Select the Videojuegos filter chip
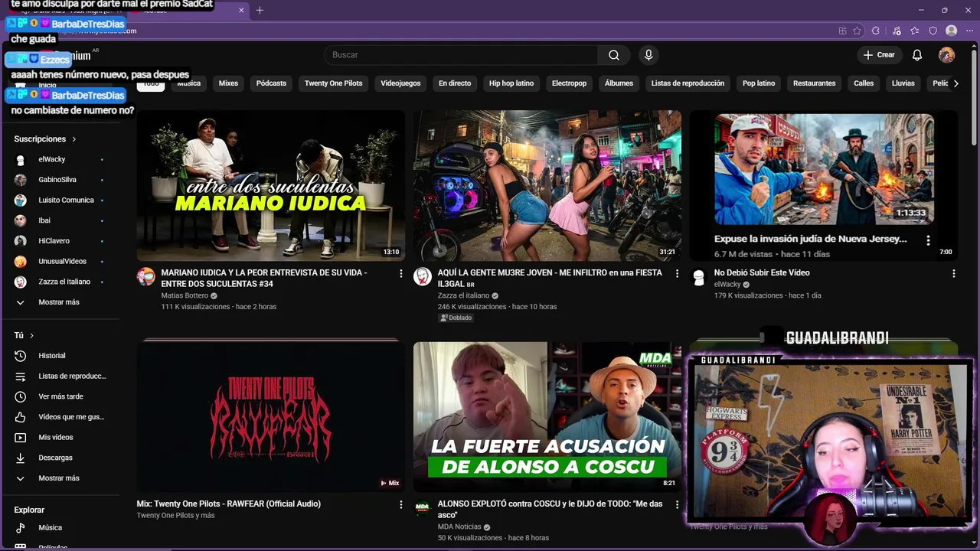Viewport: 980px width, 551px height. coord(400,83)
